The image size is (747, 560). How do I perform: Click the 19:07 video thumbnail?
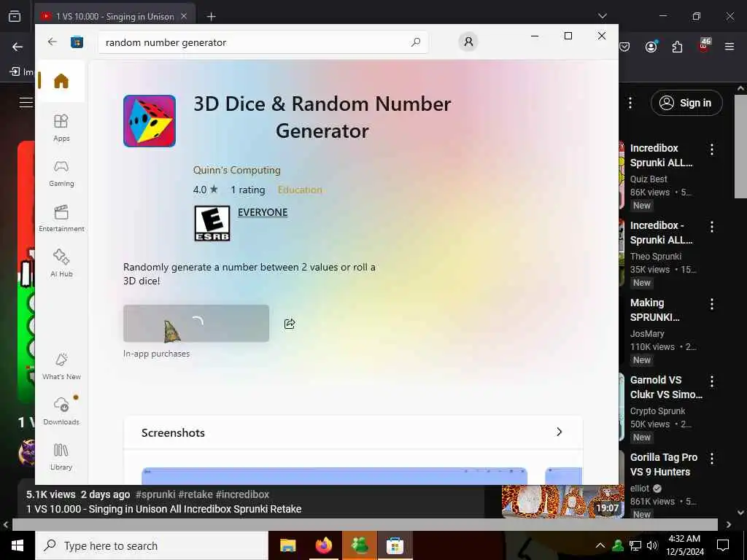(562, 501)
